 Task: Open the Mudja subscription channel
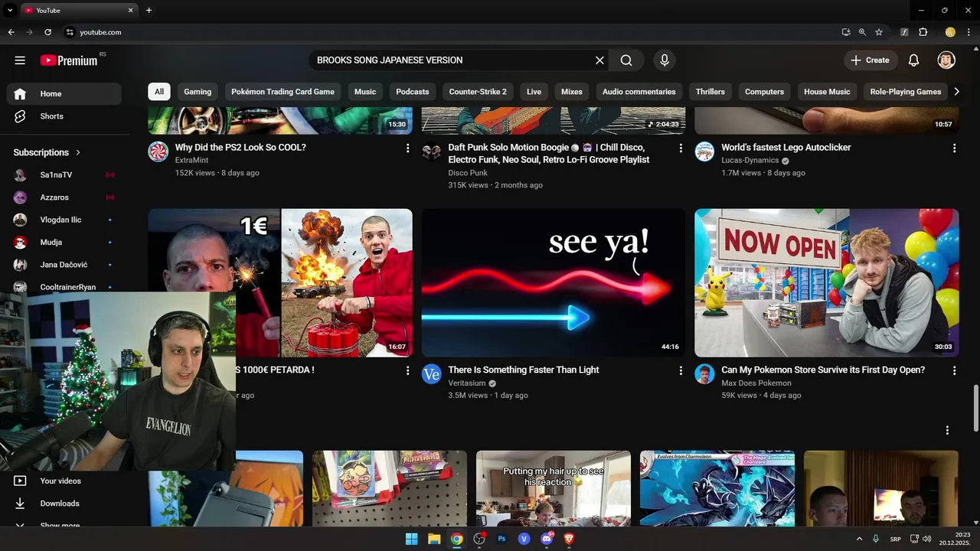[x=64, y=243]
